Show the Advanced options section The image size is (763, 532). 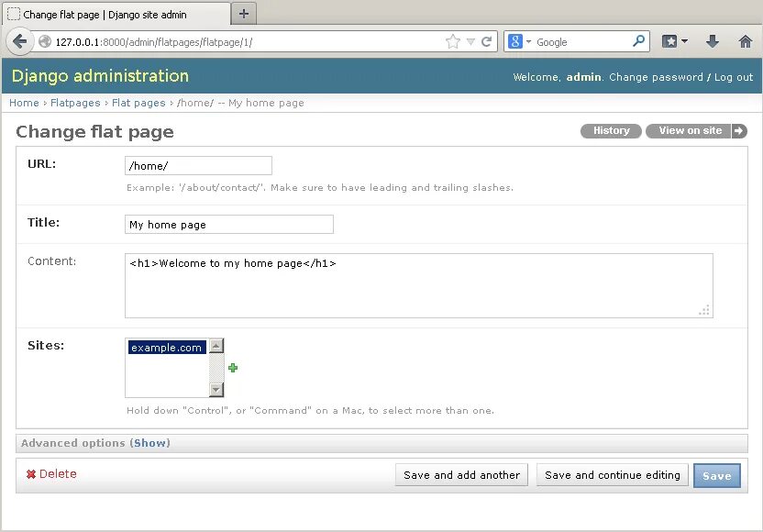(x=149, y=443)
